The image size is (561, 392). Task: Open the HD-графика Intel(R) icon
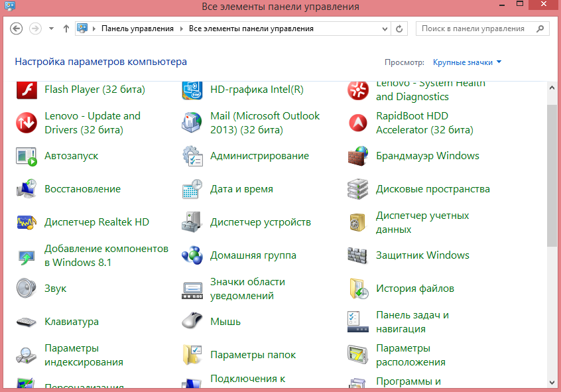click(192, 90)
